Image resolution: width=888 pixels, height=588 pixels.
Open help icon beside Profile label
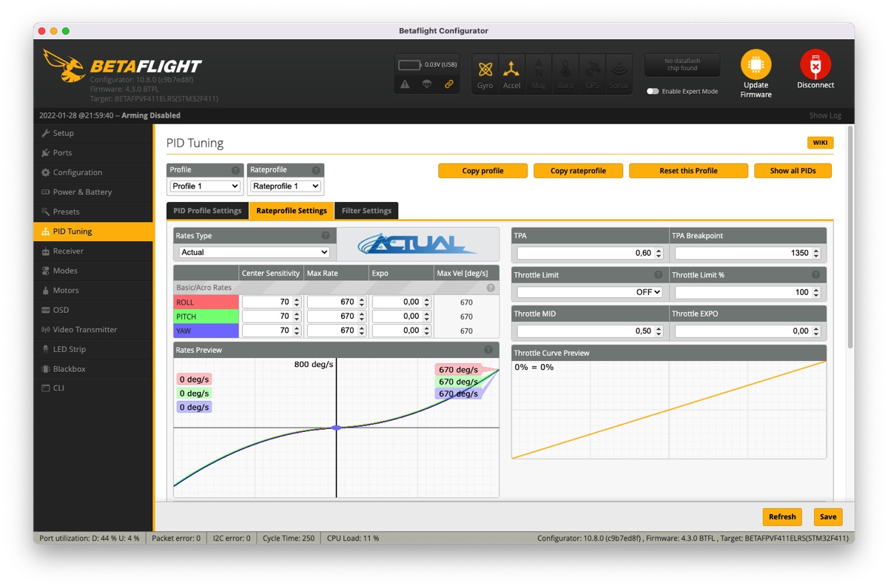click(235, 170)
